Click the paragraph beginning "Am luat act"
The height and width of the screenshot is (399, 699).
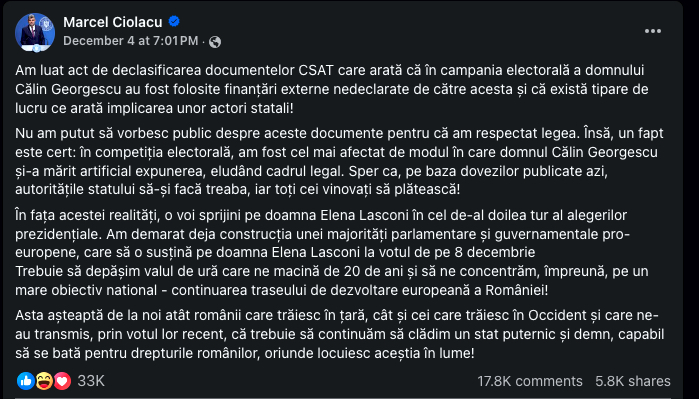pyautogui.click(x=332, y=89)
